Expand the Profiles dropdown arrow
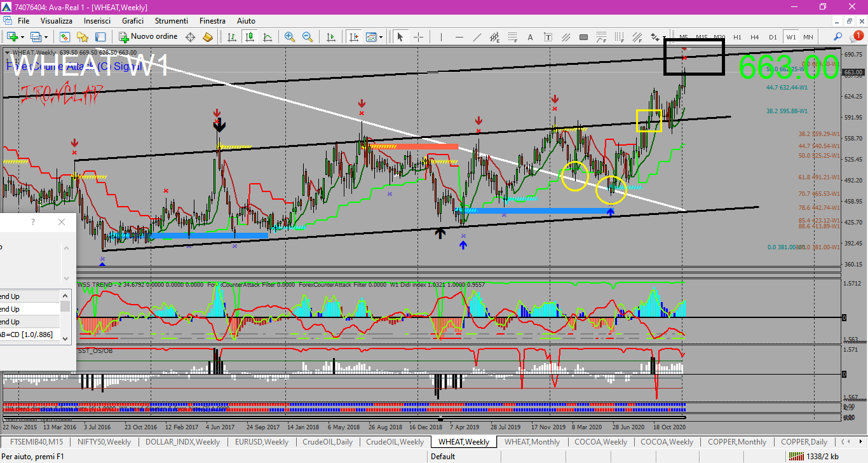The image size is (868, 463). click(46, 37)
